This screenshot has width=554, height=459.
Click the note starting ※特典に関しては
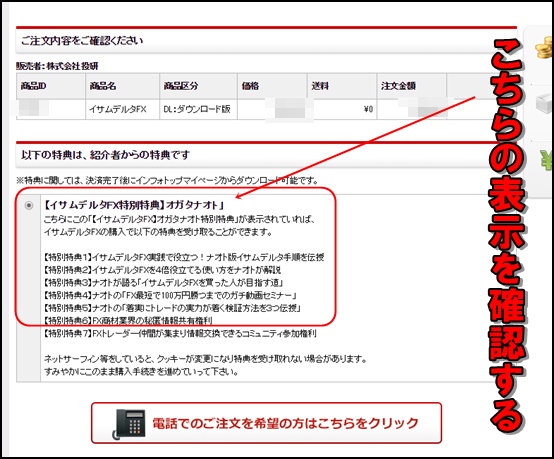click(x=167, y=181)
